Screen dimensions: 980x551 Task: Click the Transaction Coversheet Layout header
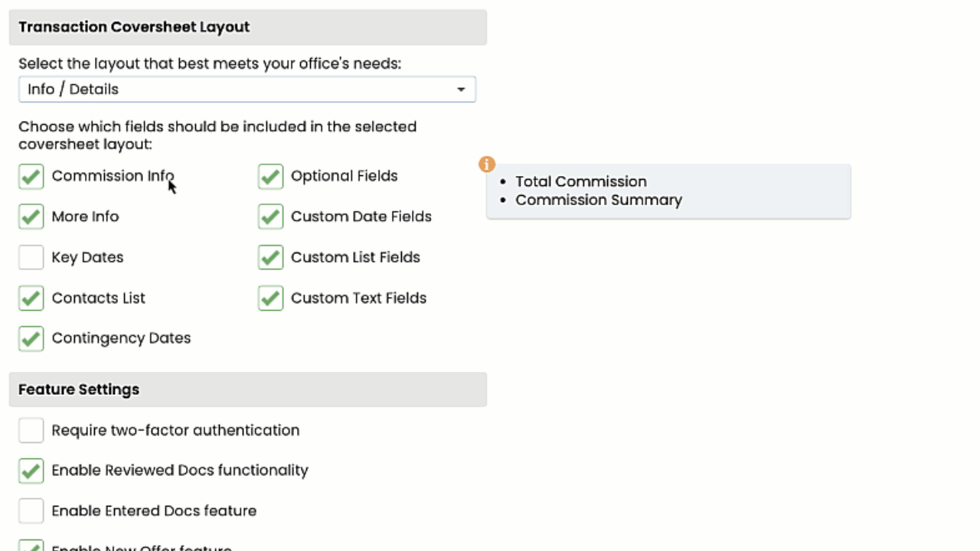click(134, 27)
